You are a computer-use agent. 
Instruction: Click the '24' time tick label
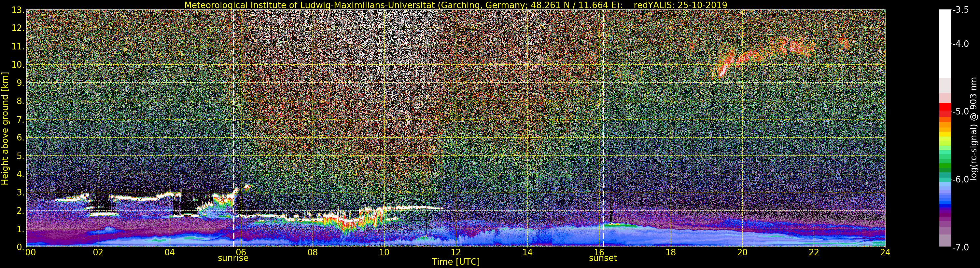(885, 252)
